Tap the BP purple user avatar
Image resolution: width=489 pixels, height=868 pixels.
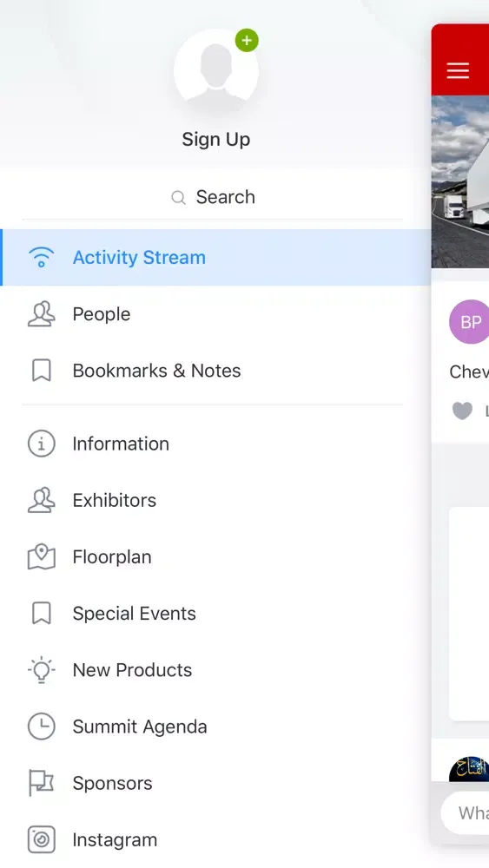point(470,322)
